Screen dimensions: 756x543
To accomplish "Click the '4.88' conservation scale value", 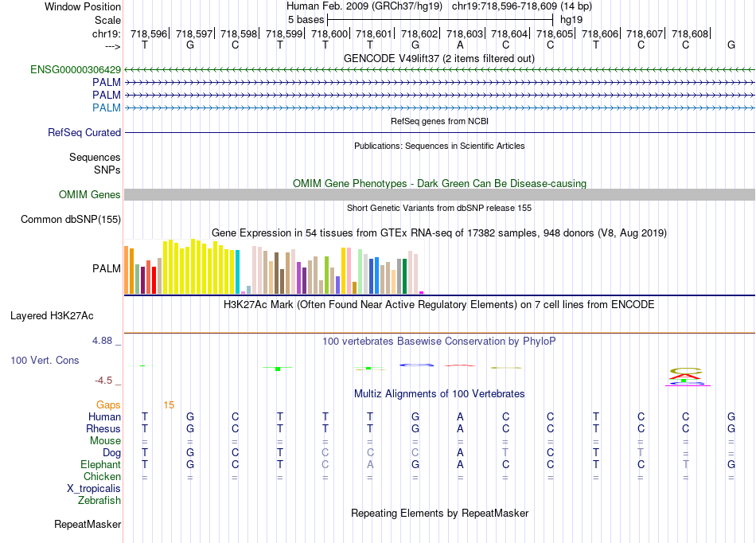I will coord(102,341).
